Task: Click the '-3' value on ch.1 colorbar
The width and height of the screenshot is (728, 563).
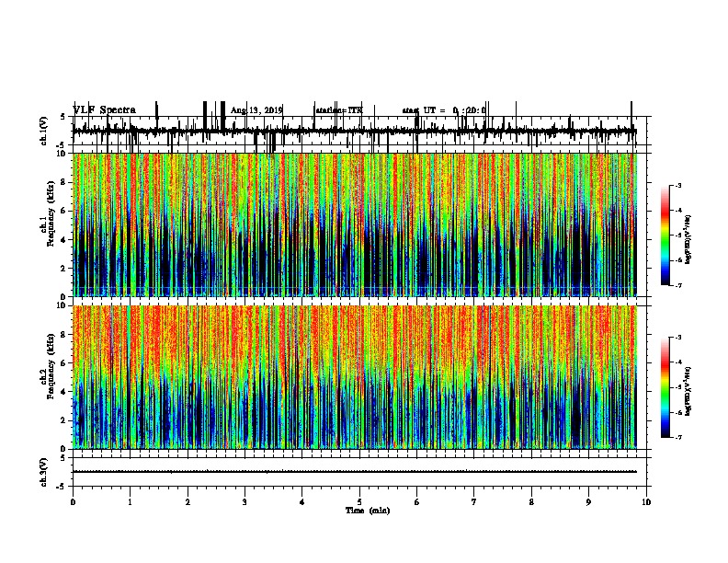Action: point(678,185)
